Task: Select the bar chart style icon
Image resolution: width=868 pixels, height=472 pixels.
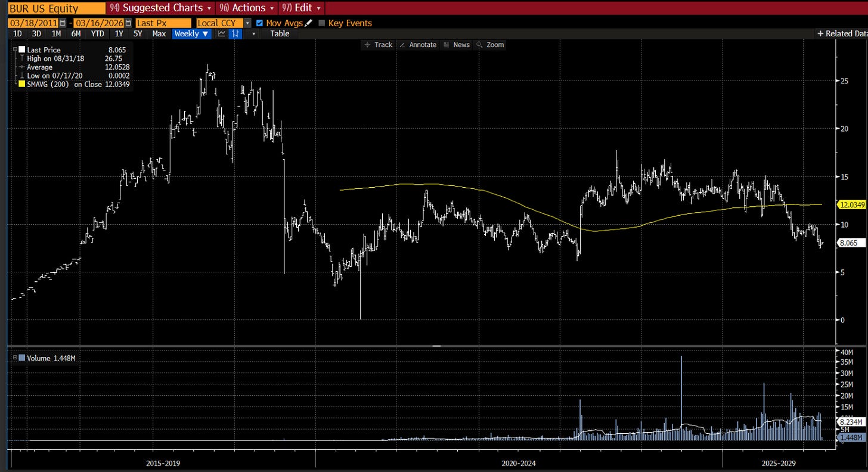Action: [x=236, y=34]
